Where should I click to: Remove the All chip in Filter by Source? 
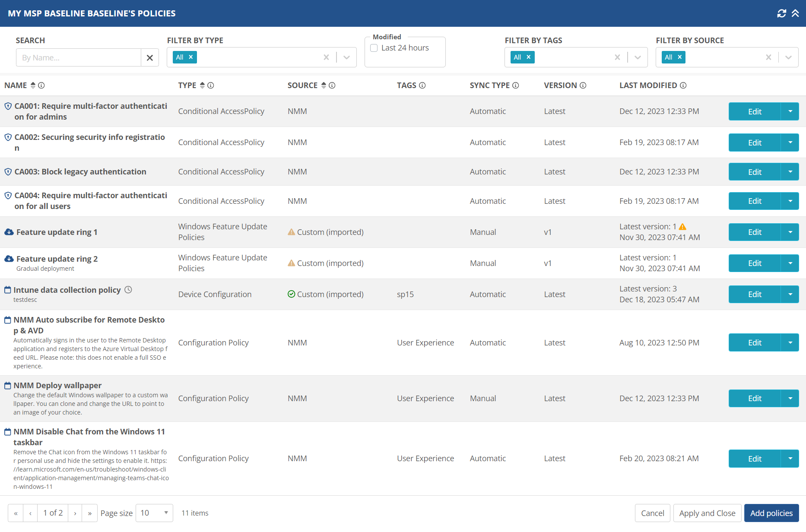click(679, 57)
